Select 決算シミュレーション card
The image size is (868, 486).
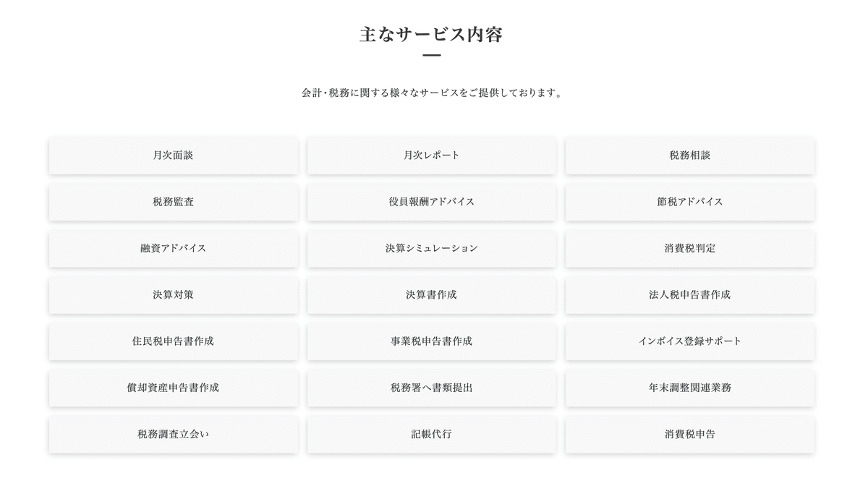click(432, 248)
